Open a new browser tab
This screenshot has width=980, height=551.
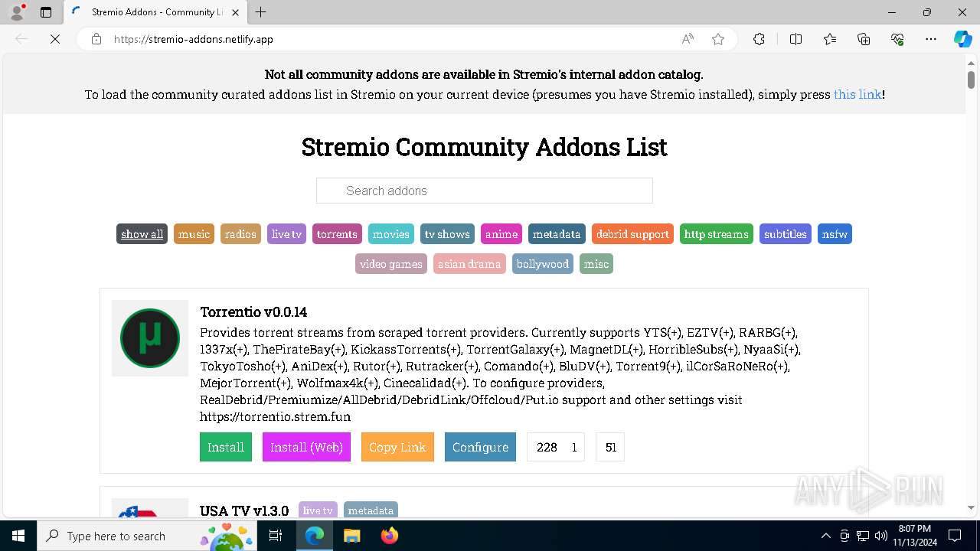261,12
